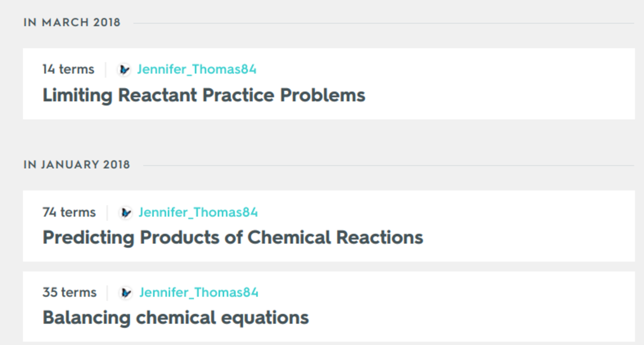Click the 14 terms label
This screenshot has width=644, height=345.
(68, 69)
